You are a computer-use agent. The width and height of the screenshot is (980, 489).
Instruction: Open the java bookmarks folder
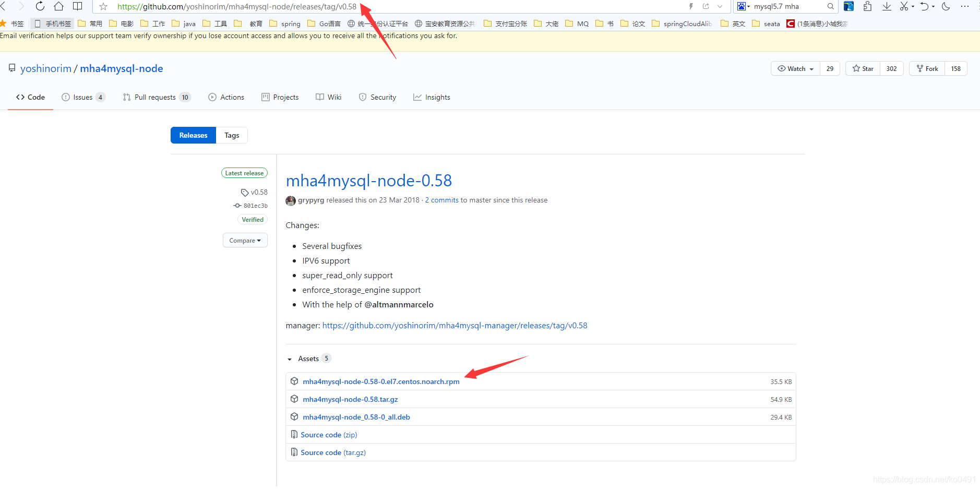click(184, 23)
